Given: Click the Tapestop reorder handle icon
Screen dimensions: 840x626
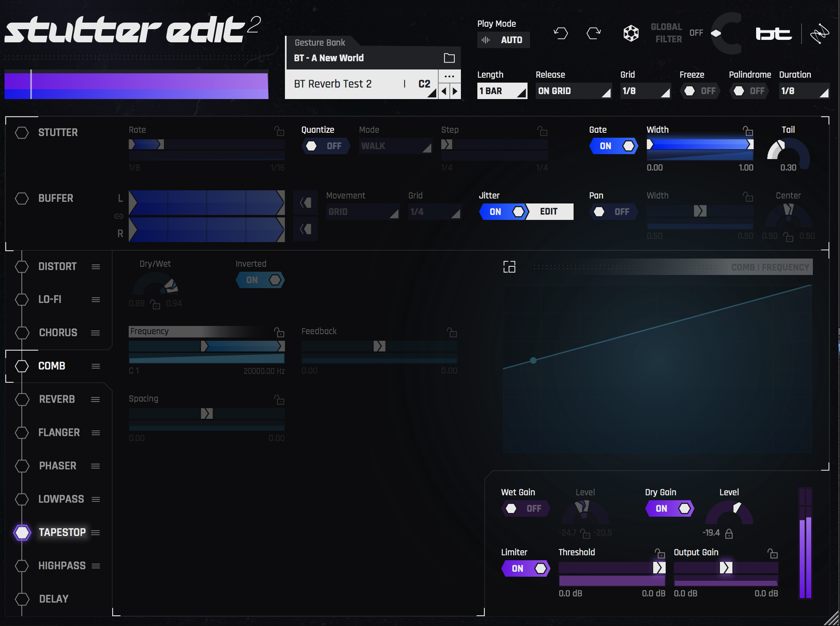Looking at the screenshot, I should (96, 533).
